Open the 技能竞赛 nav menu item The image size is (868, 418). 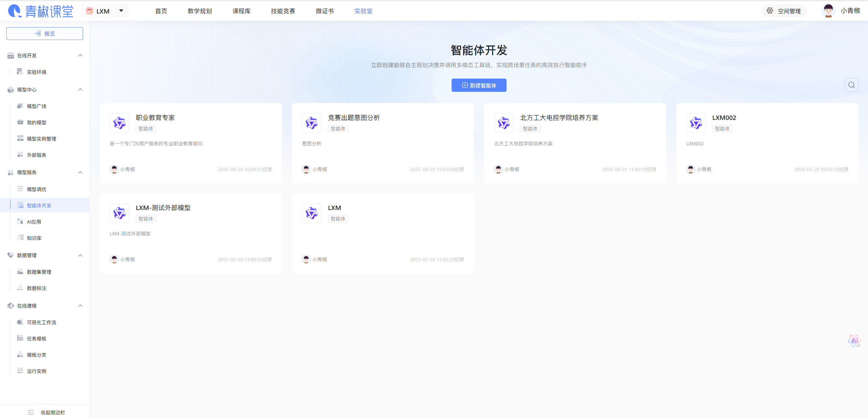tap(283, 11)
